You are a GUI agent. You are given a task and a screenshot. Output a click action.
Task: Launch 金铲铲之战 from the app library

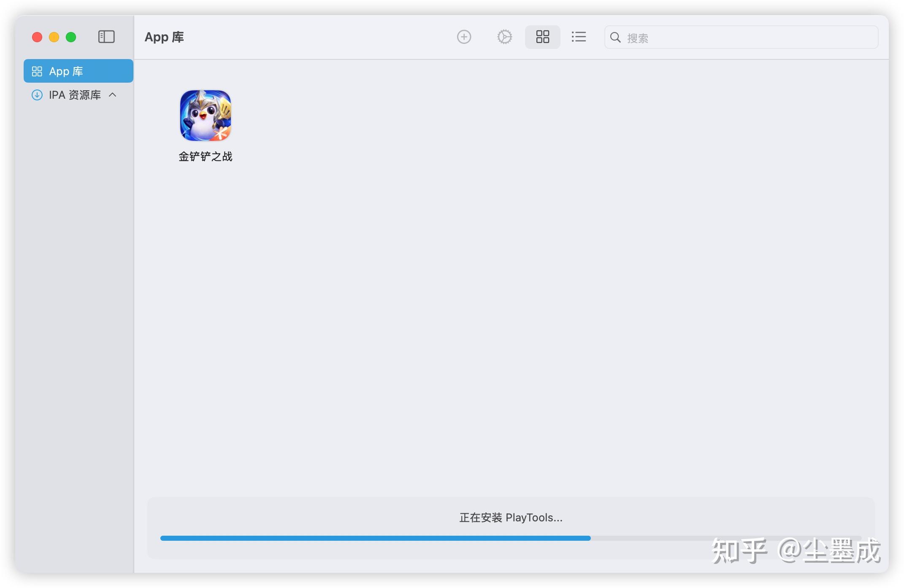click(206, 115)
